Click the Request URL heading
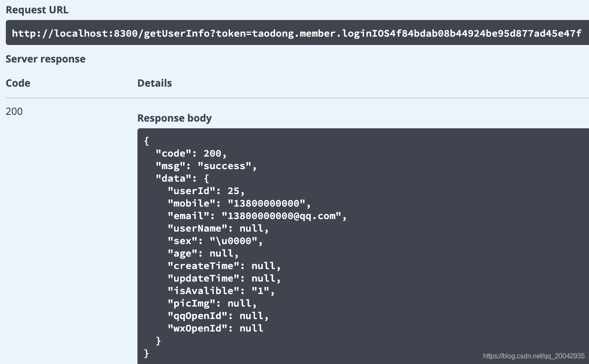The image size is (589, 364). click(37, 10)
